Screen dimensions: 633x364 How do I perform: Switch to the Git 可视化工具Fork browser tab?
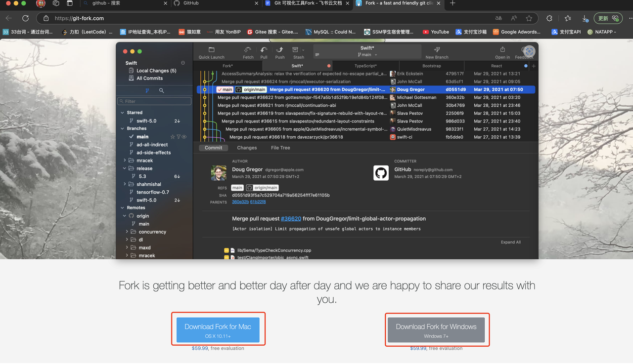[x=307, y=3]
